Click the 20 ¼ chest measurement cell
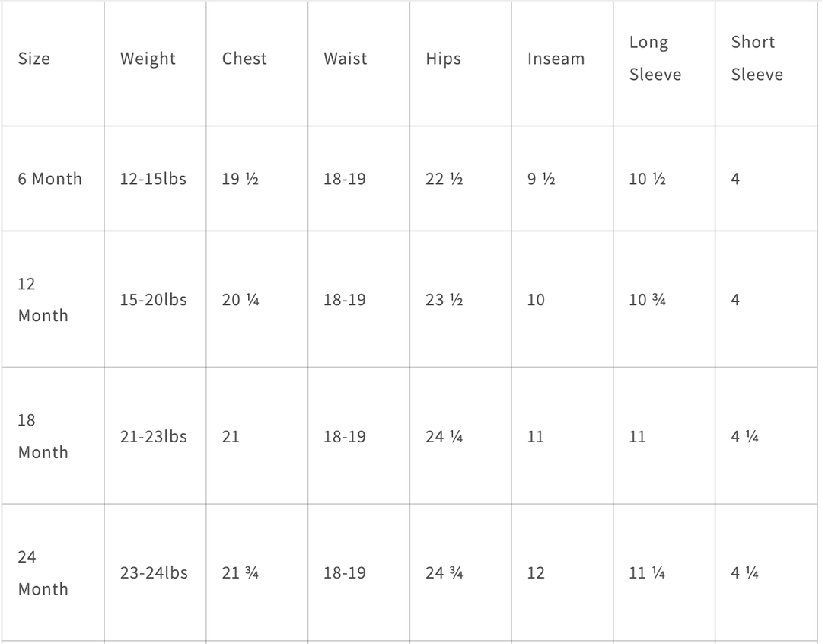822x644 pixels. point(241,300)
